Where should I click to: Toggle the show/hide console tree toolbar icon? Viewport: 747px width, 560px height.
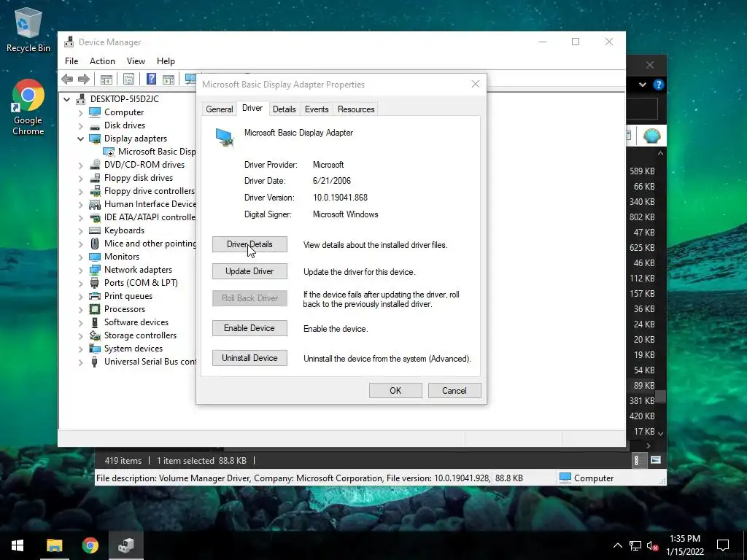(107, 79)
